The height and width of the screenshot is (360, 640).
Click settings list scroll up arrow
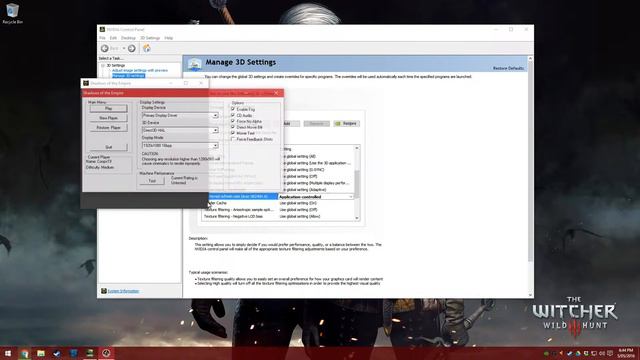pyautogui.click(x=357, y=148)
